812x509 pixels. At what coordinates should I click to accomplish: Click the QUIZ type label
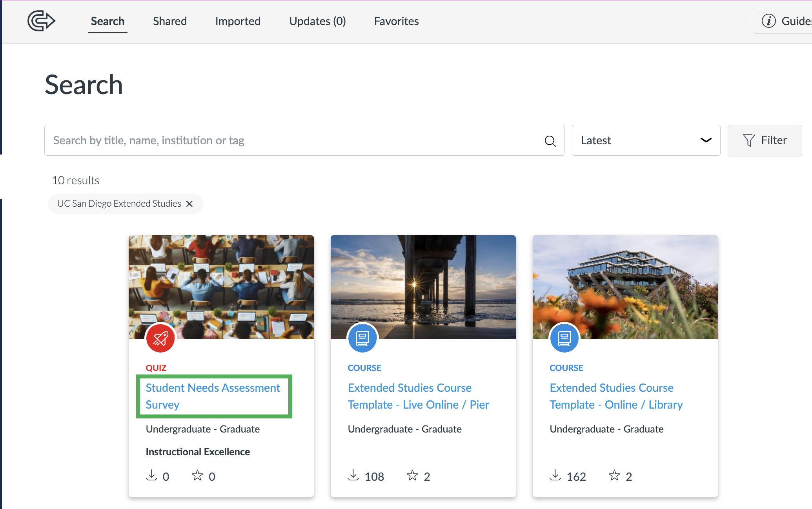156,368
